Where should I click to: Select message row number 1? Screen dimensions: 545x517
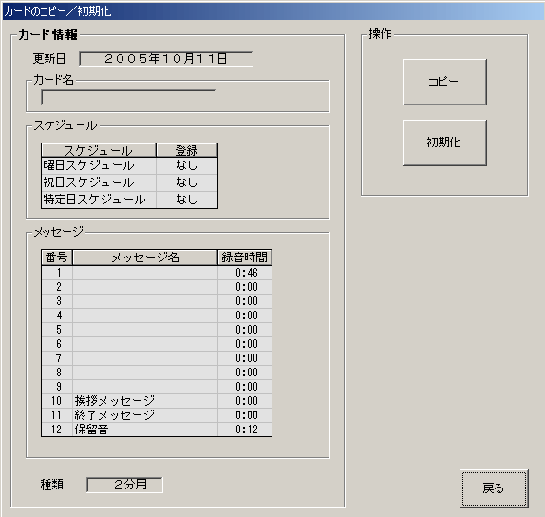(x=157, y=273)
